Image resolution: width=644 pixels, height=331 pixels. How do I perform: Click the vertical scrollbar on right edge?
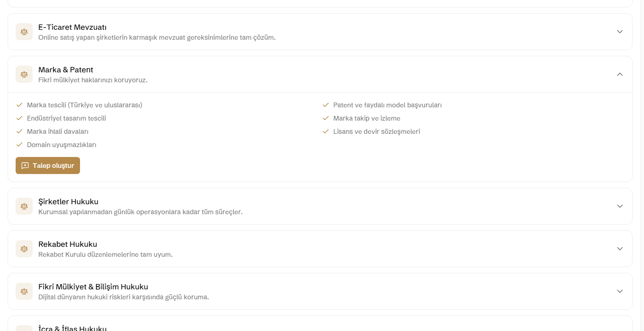[642, 165]
